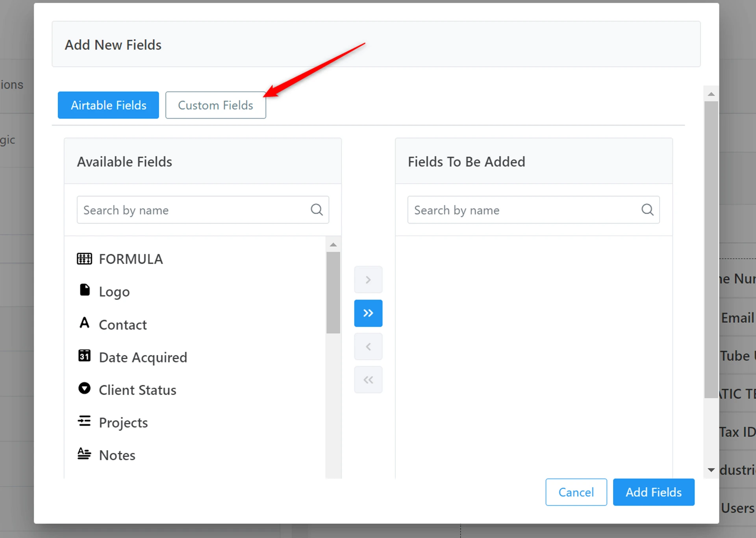The width and height of the screenshot is (756, 538).
Task: Cancel the Add New Fields dialog
Action: [576, 492]
